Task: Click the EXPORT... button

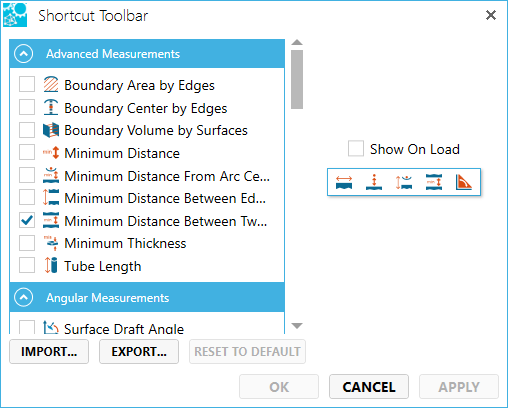Action: (139, 351)
